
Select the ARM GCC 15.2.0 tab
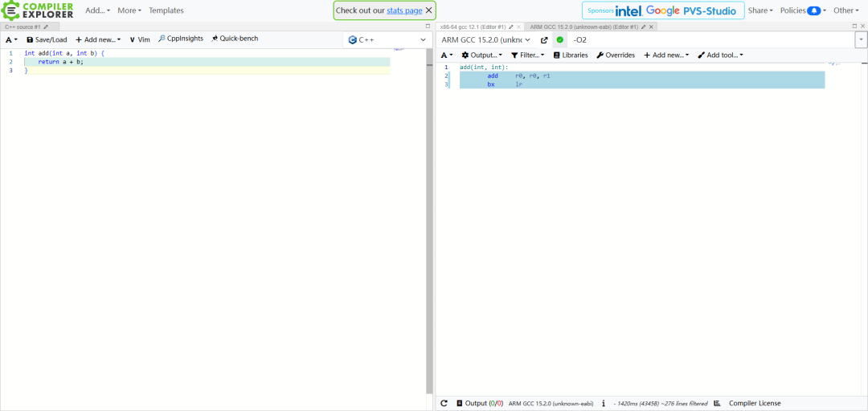(584, 27)
